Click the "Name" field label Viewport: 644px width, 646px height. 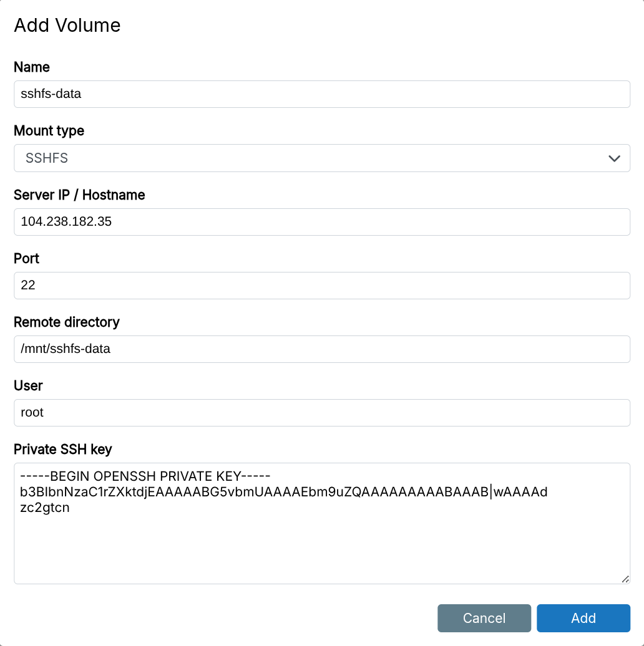tap(32, 67)
